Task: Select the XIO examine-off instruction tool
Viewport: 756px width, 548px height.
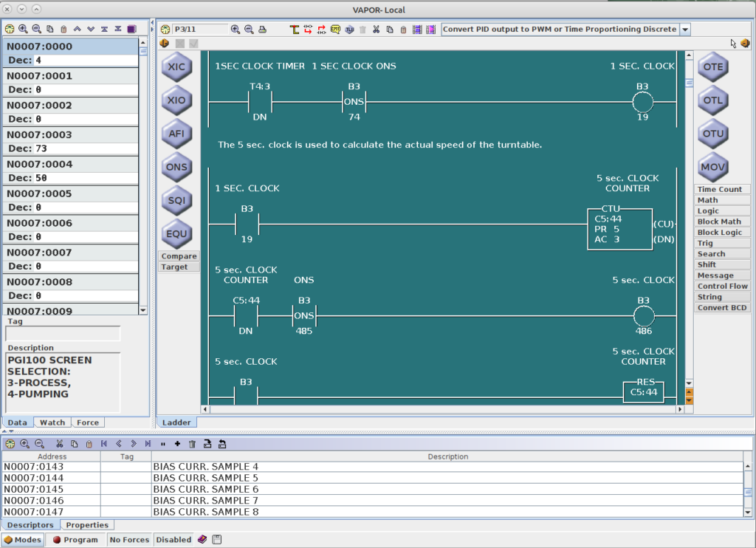Action: click(176, 100)
